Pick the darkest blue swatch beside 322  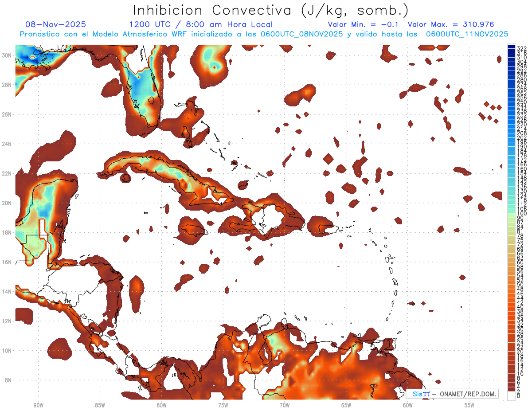[512, 47]
